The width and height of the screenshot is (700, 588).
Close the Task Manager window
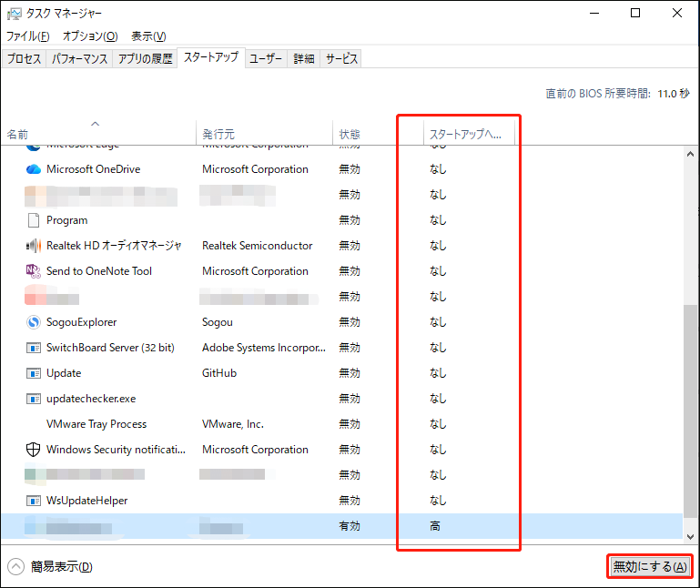click(x=676, y=14)
